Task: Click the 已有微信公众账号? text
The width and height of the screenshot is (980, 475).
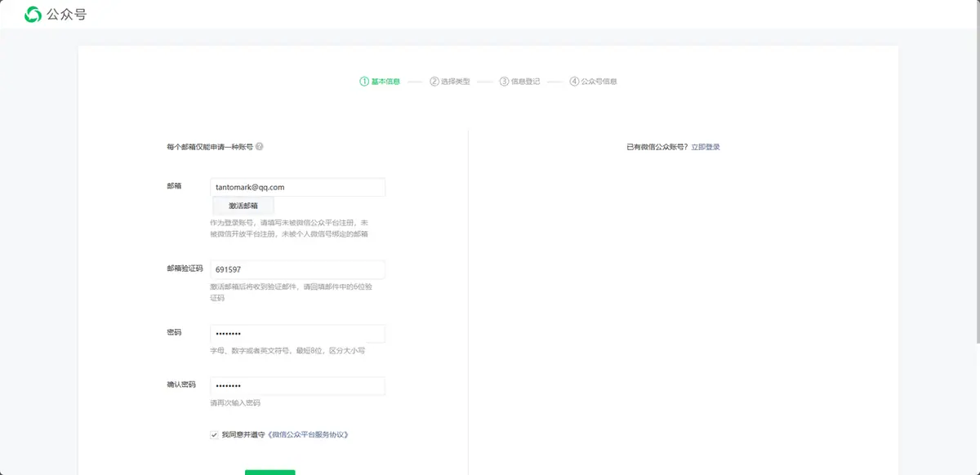Action: (657, 147)
